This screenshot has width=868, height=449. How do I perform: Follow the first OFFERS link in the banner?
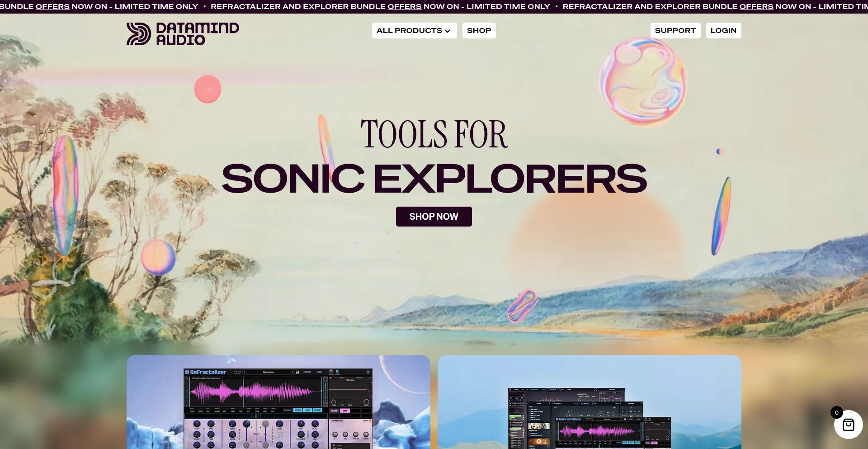pyautogui.click(x=52, y=6)
